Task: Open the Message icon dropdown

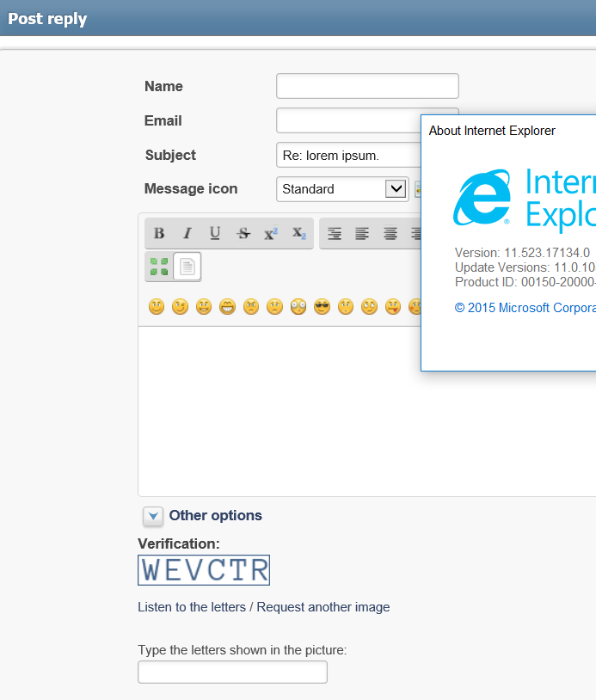Action: [x=342, y=189]
